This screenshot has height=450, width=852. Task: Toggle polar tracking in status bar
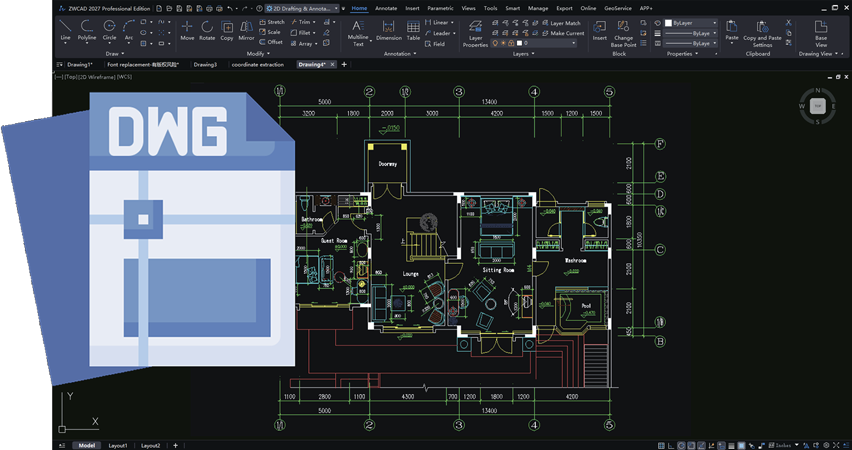pos(681,446)
